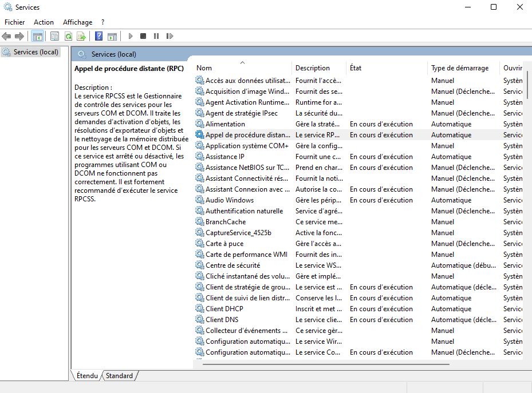Screen dimensions: 532x393
Task: Click gear icon next to BranchCache
Action: pos(200,221)
